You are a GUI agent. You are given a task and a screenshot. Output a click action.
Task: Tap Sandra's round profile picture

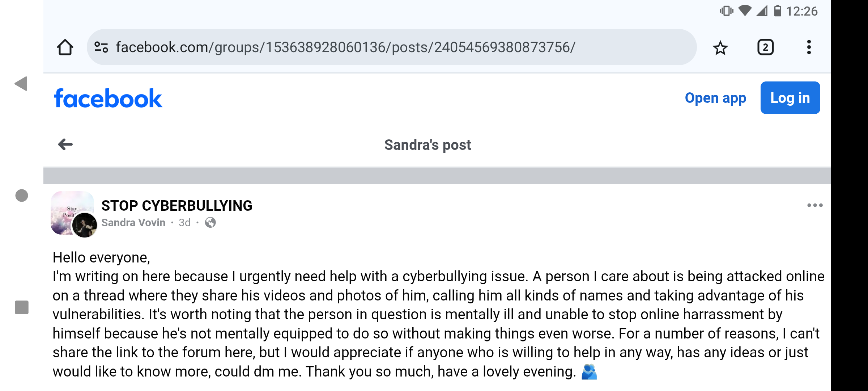85,225
